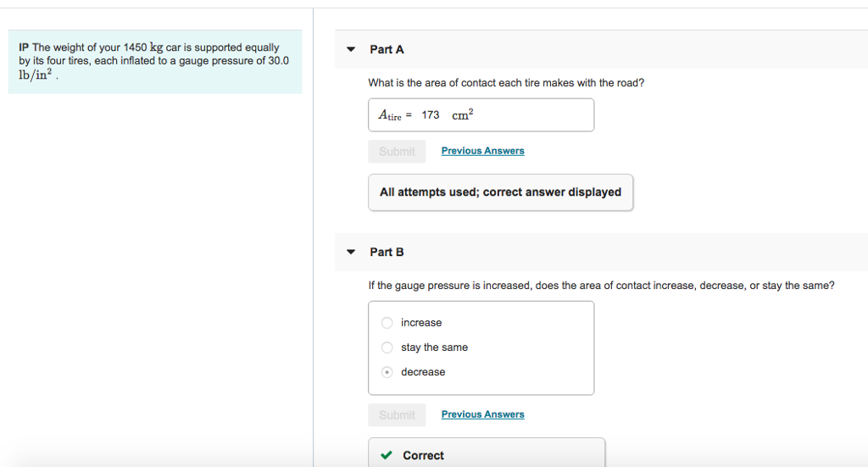Viewport: 868px width, 467px height.
Task: Click the tire contact area question text
Action: (506, 83)
